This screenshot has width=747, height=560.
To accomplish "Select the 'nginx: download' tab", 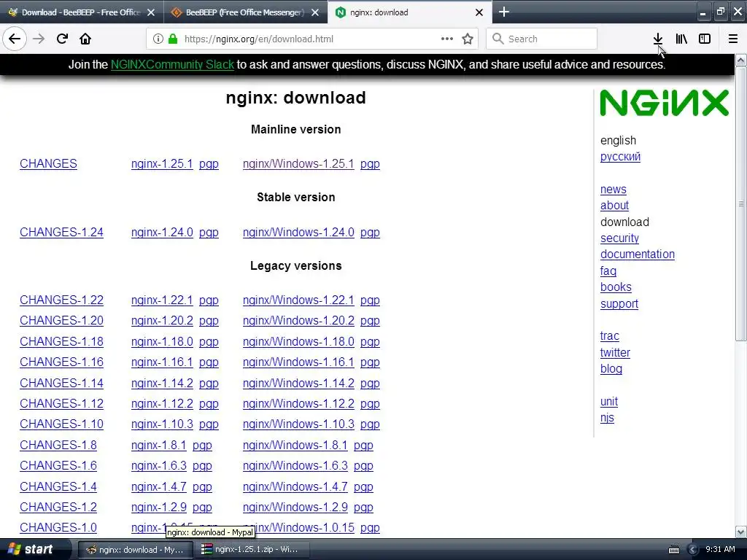I will [409, 12].
